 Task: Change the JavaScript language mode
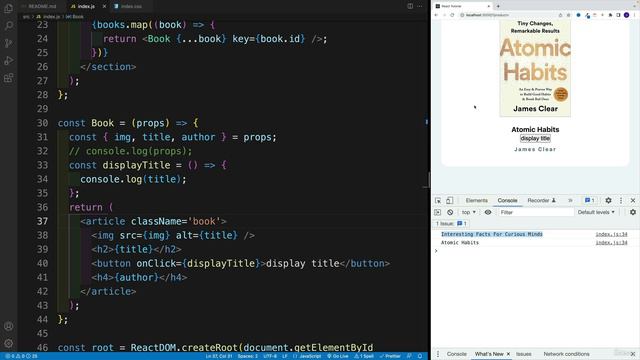[x=307, y=356]
